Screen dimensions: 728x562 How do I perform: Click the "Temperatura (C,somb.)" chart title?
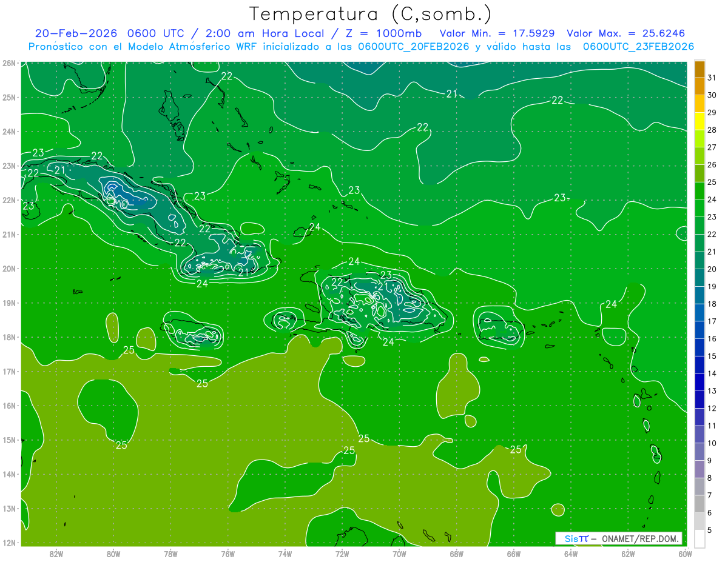coord(371,14)
